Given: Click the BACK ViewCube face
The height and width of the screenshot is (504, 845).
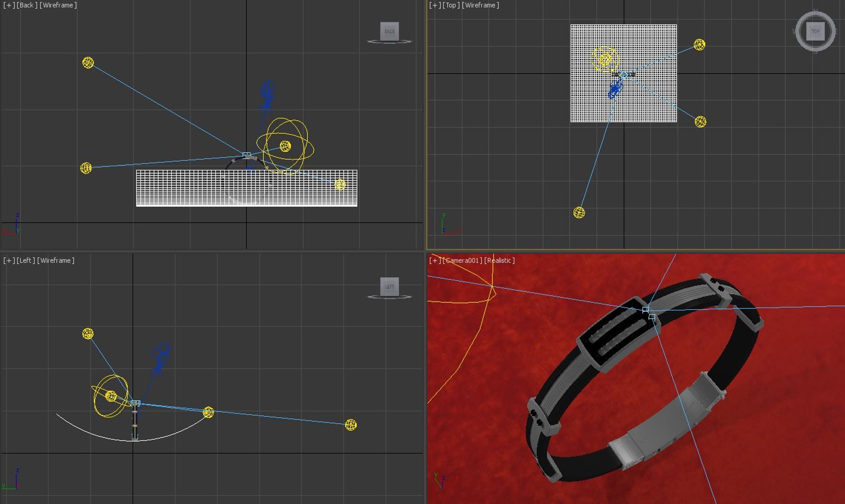Looking at the screenshot, I should coord(390,31).
